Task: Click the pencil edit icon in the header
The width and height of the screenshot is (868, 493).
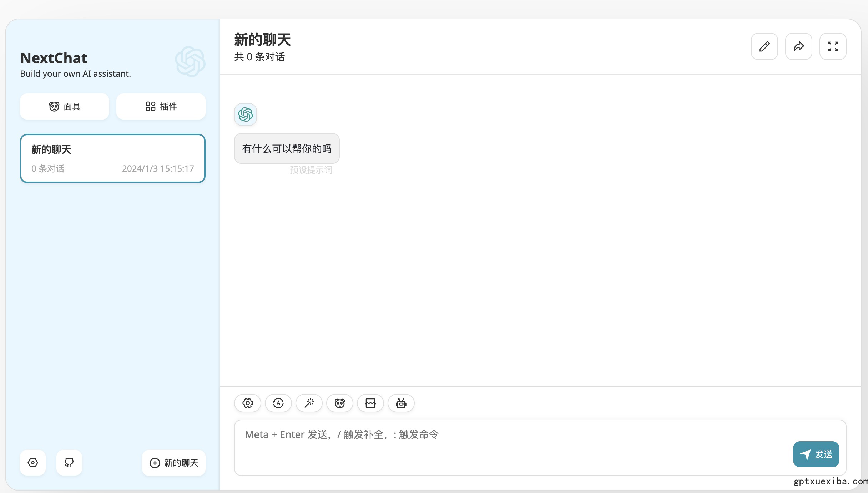Action: [764, 46]
